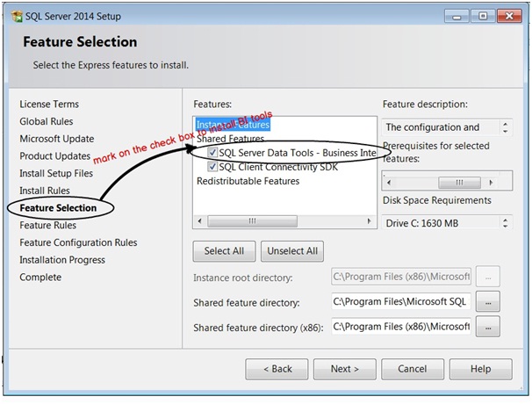The width and height of the screenshot is (532, 404).
Task: Click the Prerequisites box left scroll arrow
Action: (x=389, y=183)
